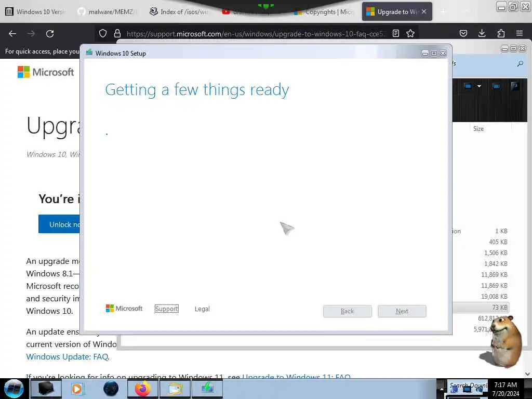Click Legal link in Windows 10 Setup
The height and width of the screenshot is (399, 532).
[202, 309]
